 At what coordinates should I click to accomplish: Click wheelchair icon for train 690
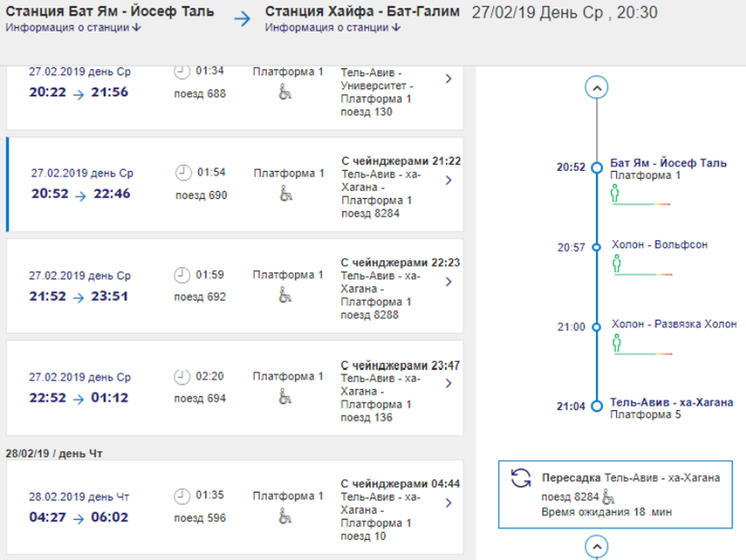point(287,194)
